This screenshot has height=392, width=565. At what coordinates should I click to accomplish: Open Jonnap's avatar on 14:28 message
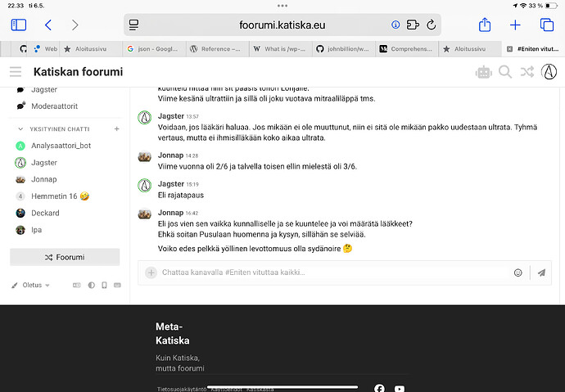click(144, 157)
